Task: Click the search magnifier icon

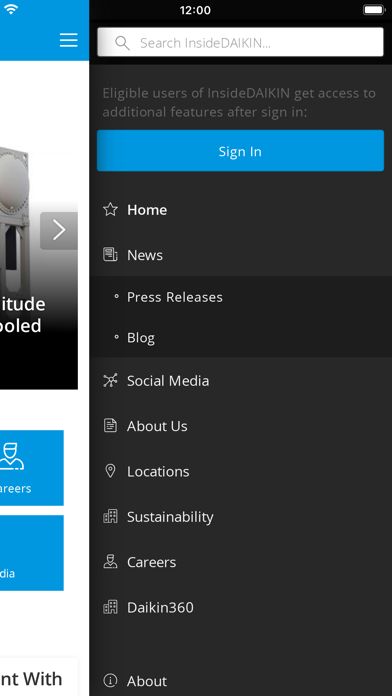Action: [122, 43]
